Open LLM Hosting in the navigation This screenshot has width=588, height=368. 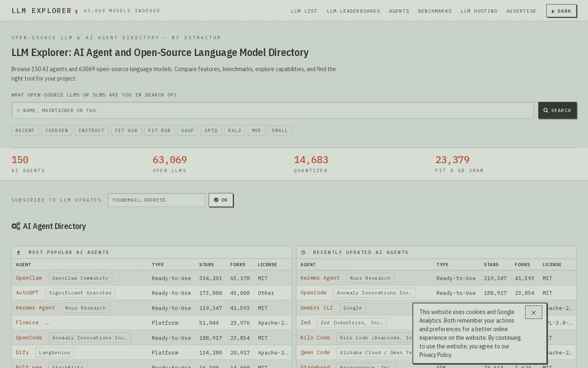[479, 11]
